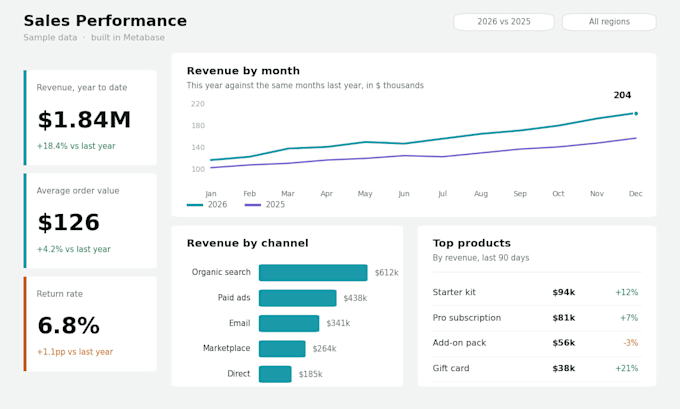Click the $38k revenue cell
This screenshot has height=409, width=680.
tap(564, 368)
